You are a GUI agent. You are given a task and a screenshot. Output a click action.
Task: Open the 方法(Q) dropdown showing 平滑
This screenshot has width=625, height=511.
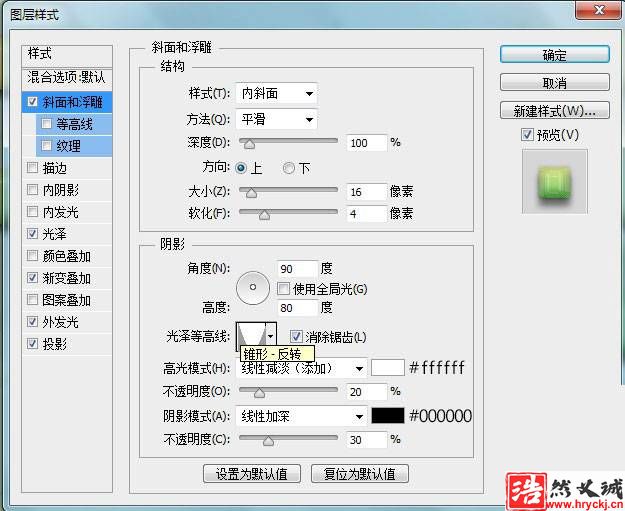tap(277, 119)
